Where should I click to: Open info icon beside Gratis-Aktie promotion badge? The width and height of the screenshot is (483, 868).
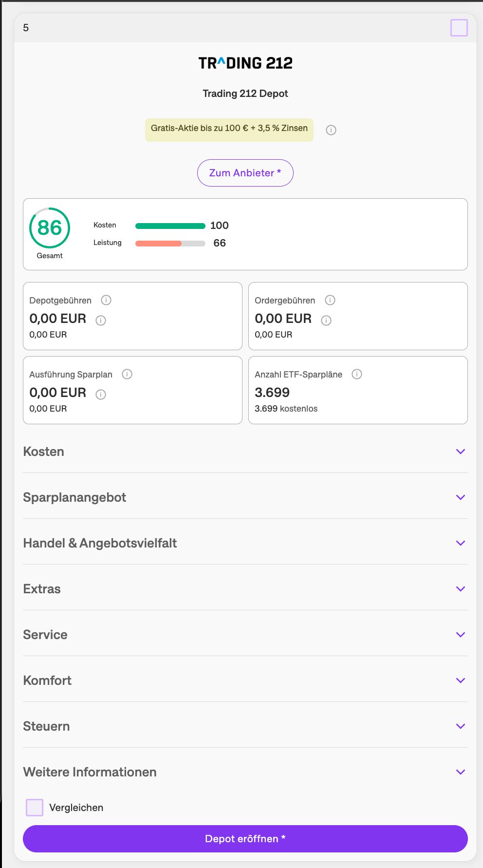[x=331, y=130]
